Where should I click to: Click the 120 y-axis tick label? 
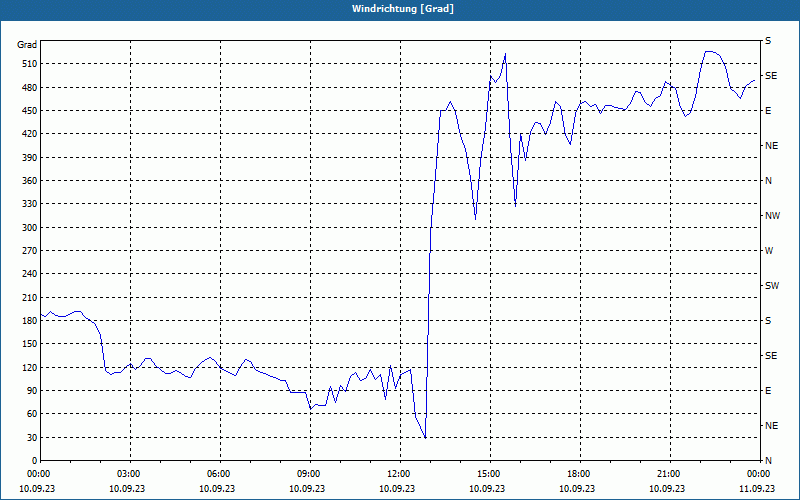pos(31,367)
